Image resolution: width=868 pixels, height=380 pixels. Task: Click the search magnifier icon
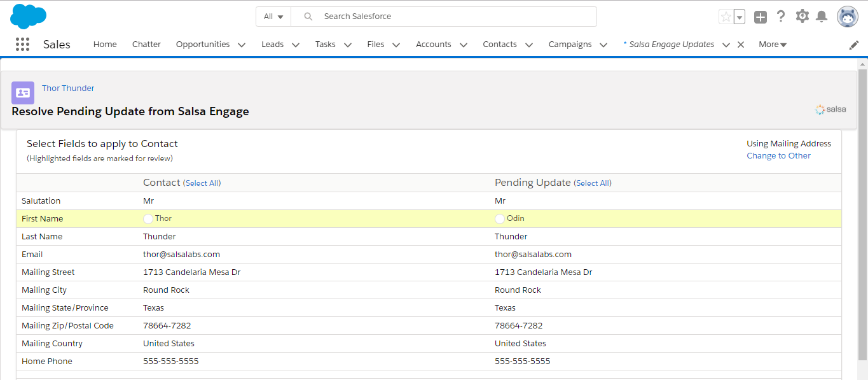[x=308, y=17]
